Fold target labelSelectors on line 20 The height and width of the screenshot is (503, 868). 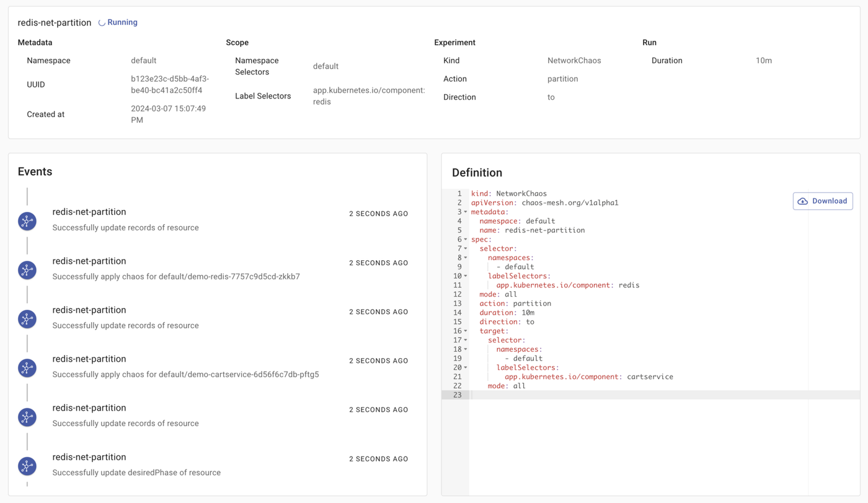466,367
